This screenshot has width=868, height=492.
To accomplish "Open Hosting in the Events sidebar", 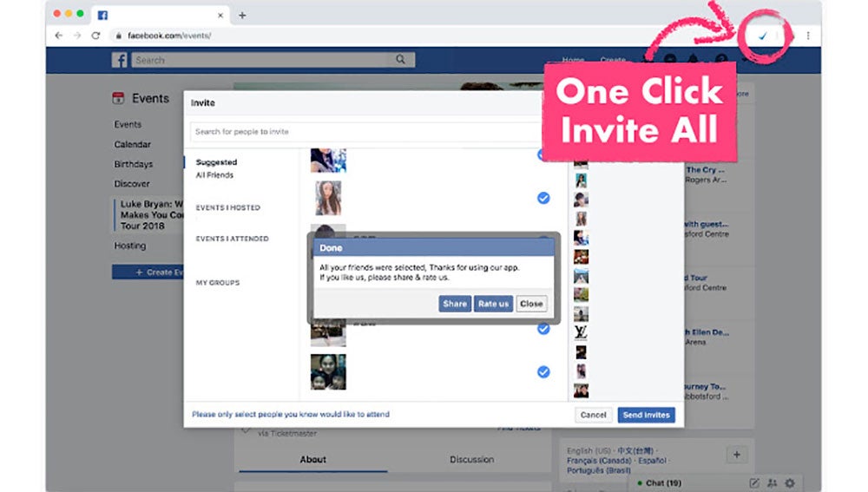I will point(130,246).
